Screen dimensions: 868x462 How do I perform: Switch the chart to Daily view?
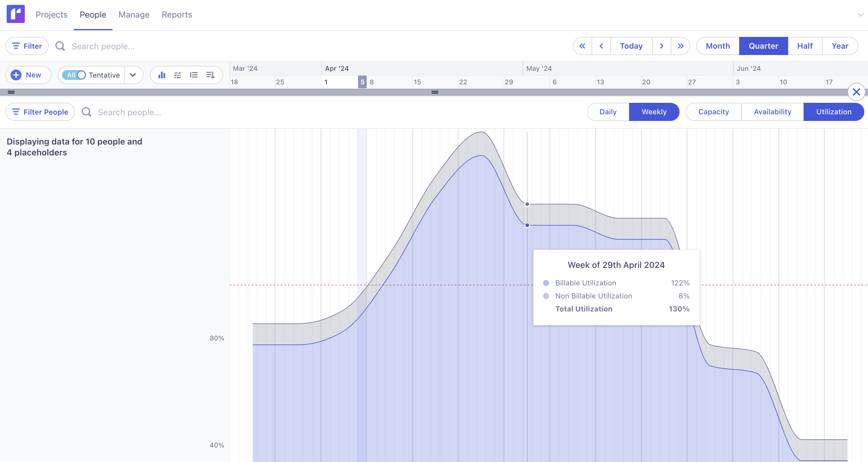[608, 112]
